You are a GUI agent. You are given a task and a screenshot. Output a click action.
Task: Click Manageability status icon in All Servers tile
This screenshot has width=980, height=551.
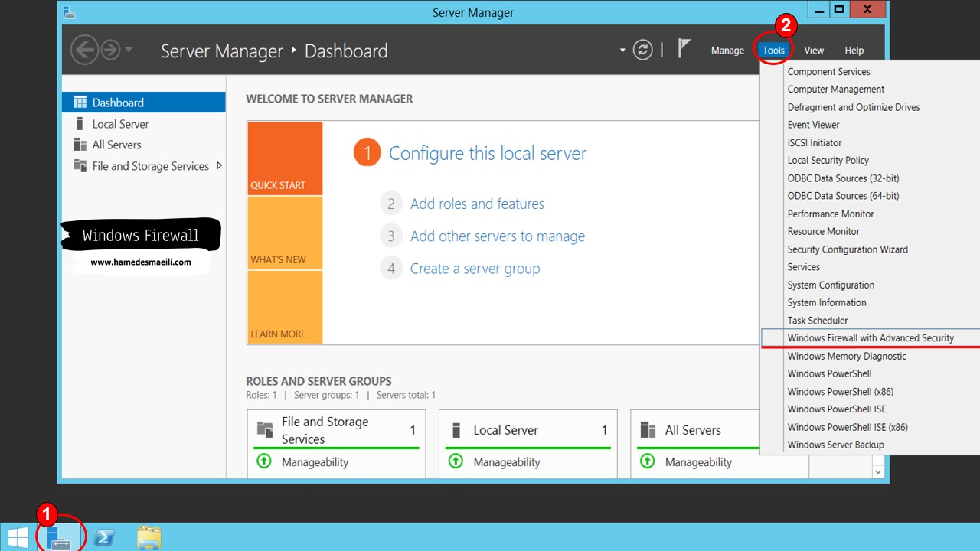(x=647, y=461)
